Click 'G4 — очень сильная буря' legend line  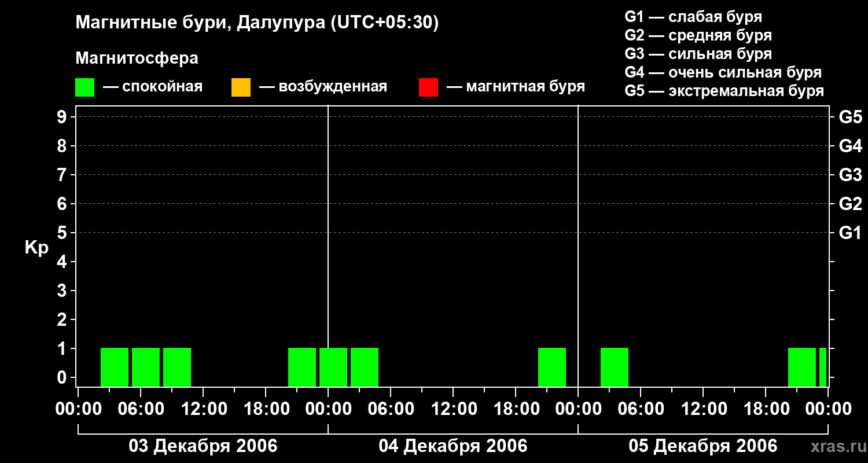(723, 72)
